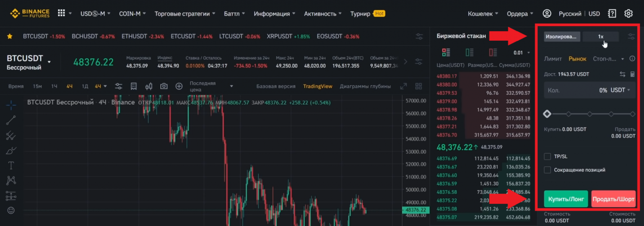Screen dimensions: 644x226
Task: Enable the TP/SL checkbox
Action: coord(547,156)
